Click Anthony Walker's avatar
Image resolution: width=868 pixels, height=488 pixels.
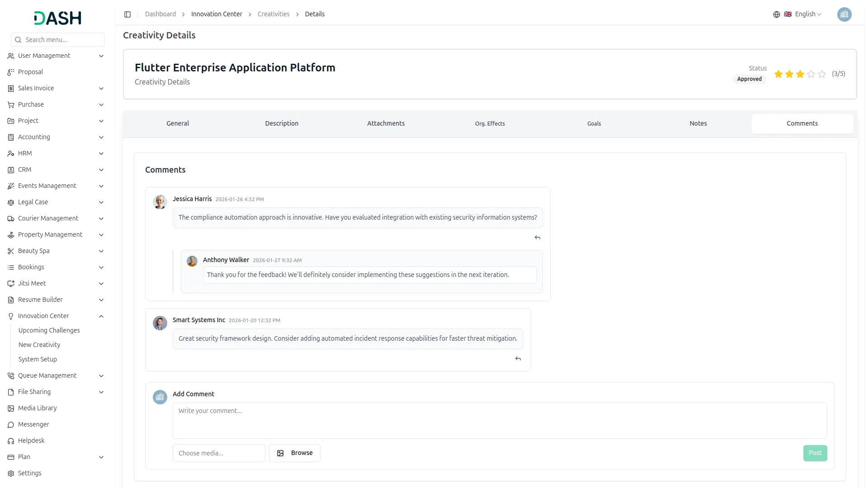coord(192,261)
